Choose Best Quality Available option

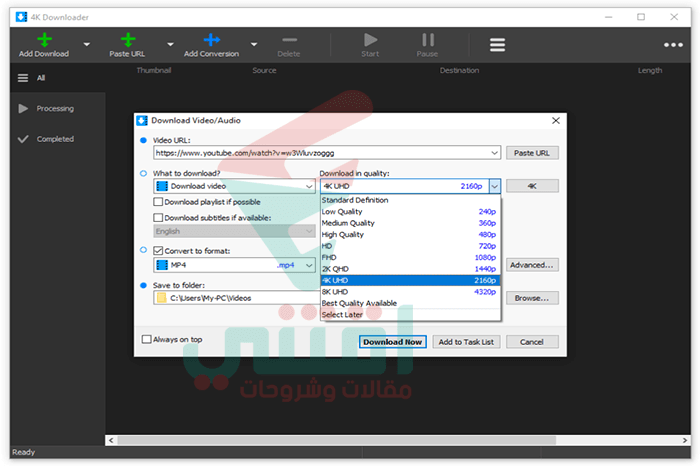410,303
